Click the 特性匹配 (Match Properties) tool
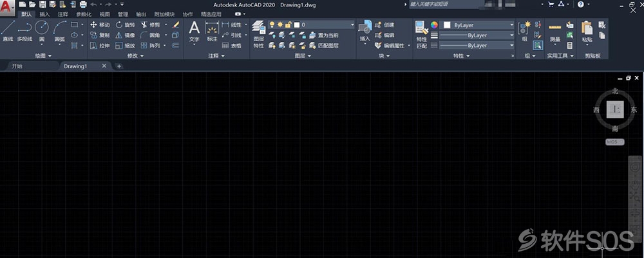 (x=422, y=35)
